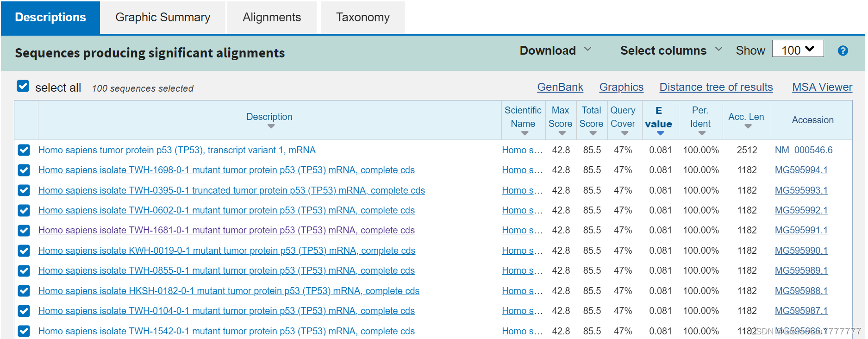Open accession NM_000546.6
Viewport: 868px width, 339px height.
tap(804, 150)
